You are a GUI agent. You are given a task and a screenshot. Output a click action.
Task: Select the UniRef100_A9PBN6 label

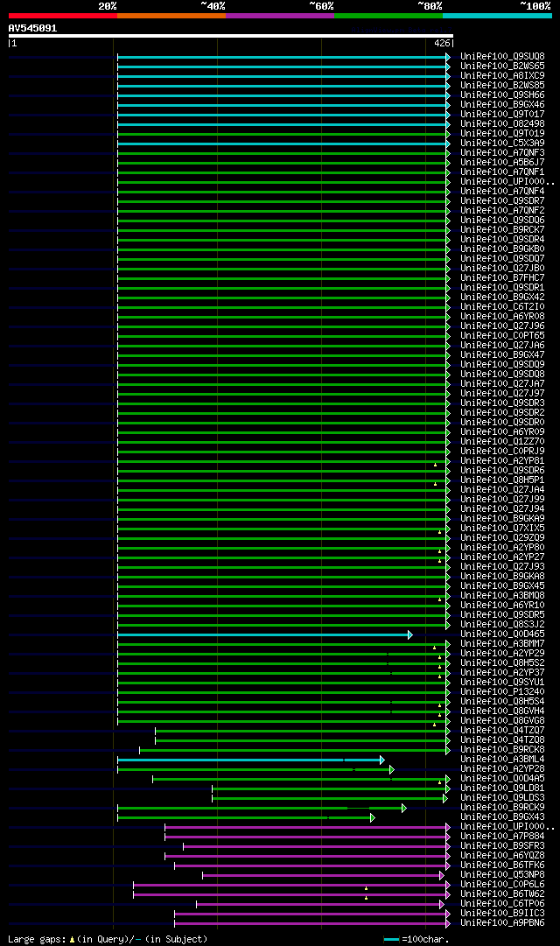502,923
